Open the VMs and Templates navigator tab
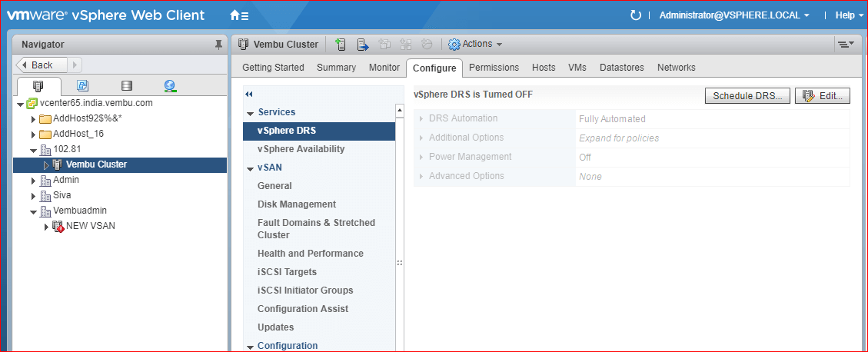The height and width of the screenshot is (352, 868). (x=82, y=86)
